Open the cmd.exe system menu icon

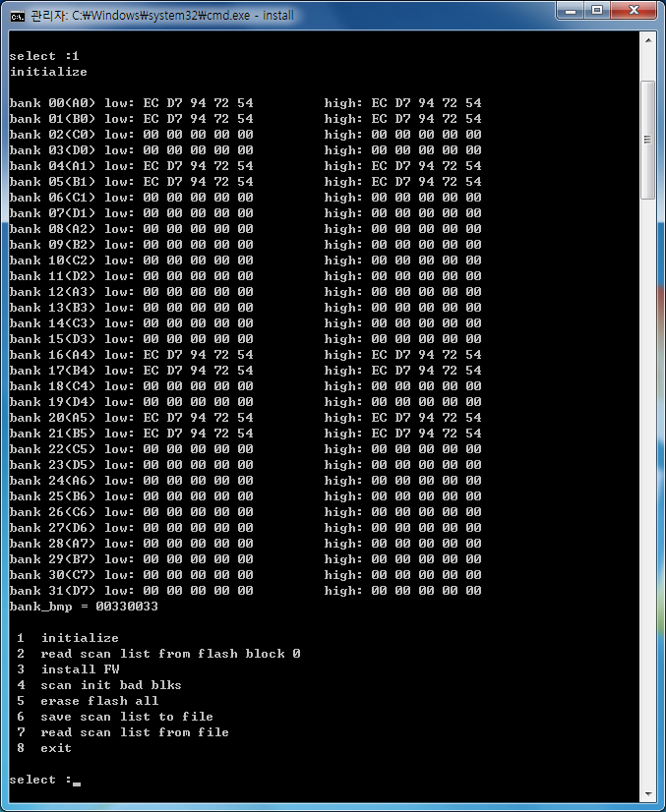point(17,16)
